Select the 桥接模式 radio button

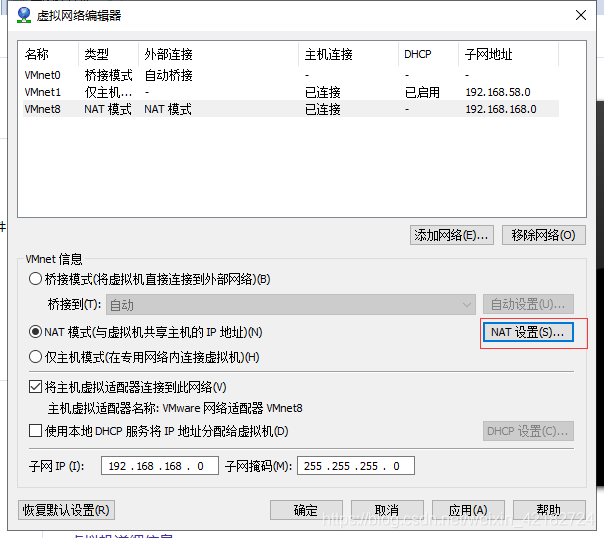coord(35,279)
